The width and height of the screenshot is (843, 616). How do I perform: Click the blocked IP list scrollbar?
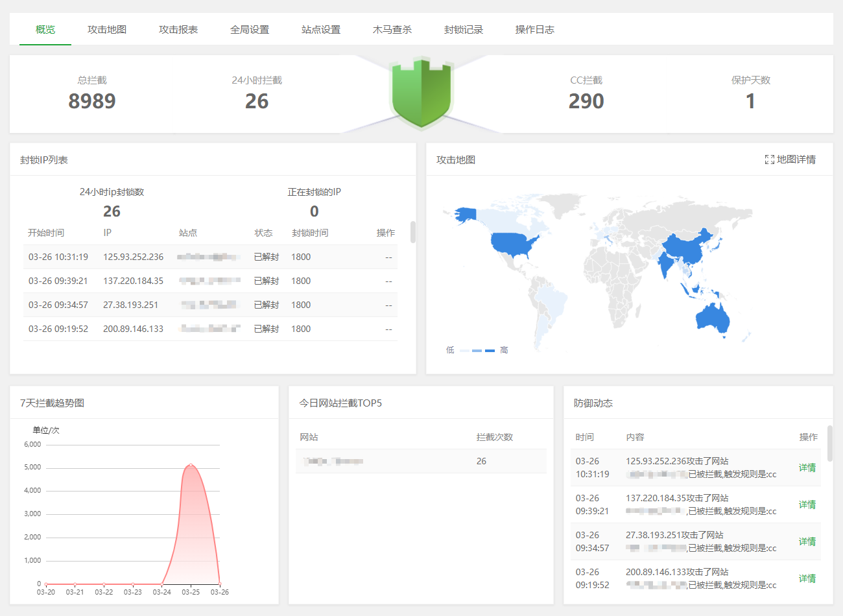413,232
